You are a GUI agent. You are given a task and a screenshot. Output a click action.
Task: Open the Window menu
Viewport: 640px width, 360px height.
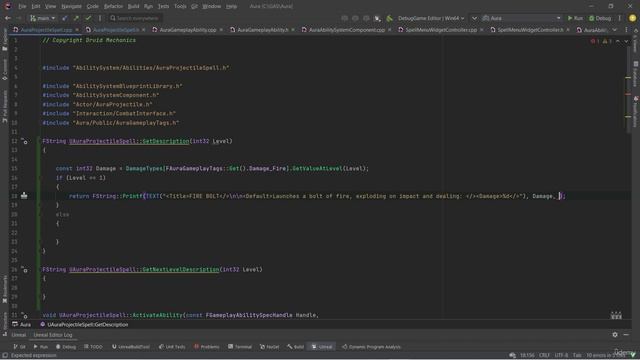point(211,6)
